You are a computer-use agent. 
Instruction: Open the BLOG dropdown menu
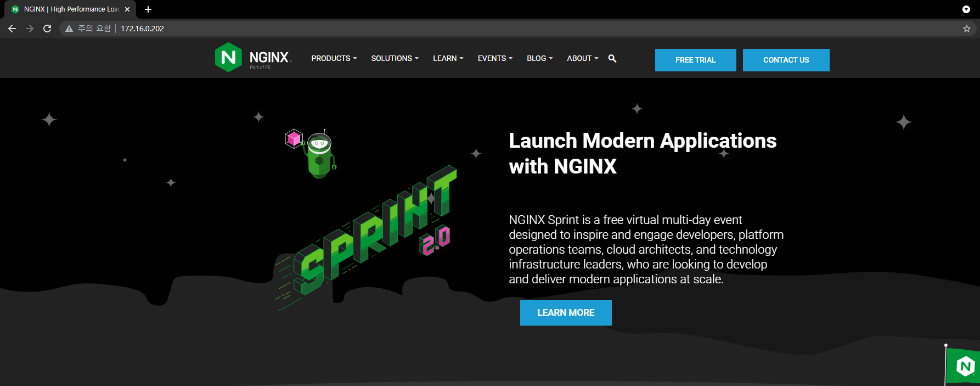(x=540, y=58)
